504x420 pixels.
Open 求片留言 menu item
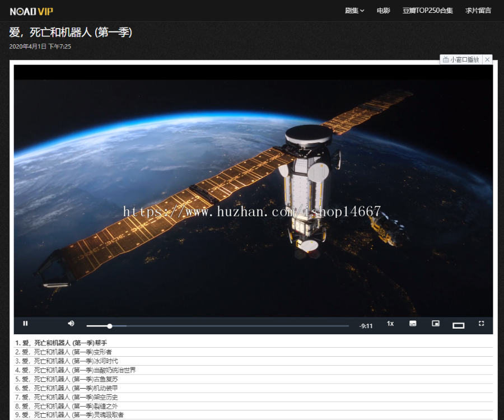[x=478, y=11]
